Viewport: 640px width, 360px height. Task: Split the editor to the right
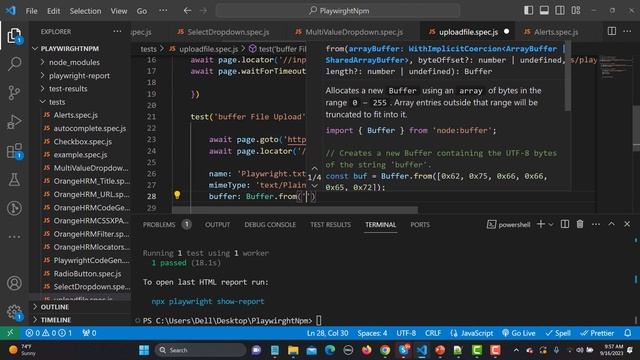(611, 31)
